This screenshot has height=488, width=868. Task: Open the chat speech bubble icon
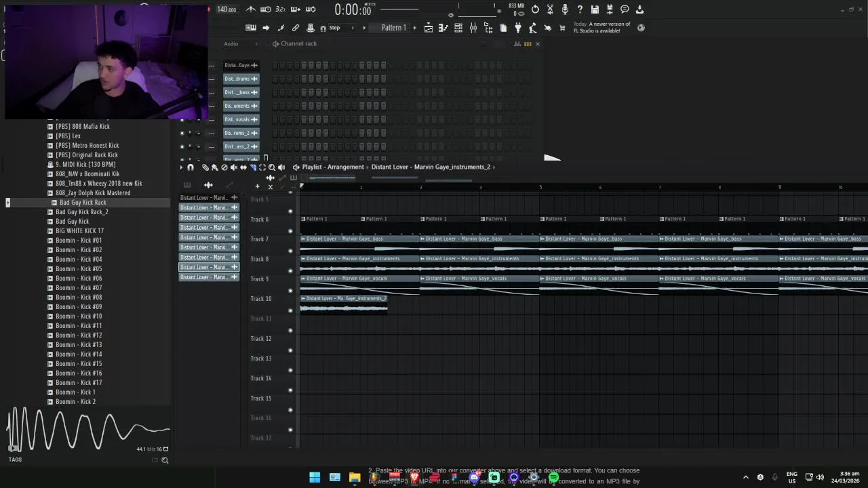[x=625, y=9]
